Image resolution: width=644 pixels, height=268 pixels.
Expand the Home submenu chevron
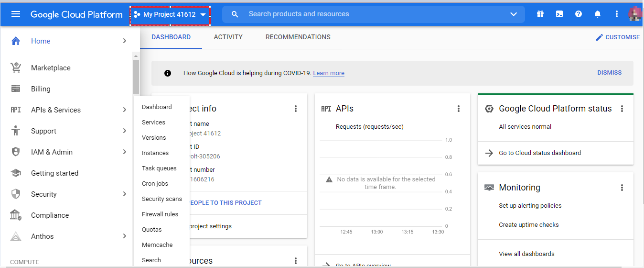[x=124, y=41]
